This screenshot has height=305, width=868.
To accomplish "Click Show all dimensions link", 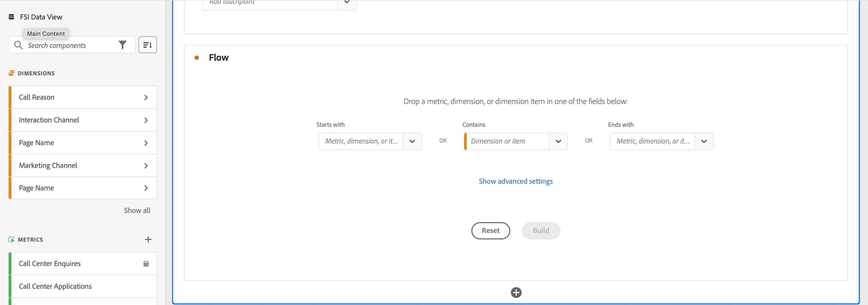I will [x=137, y=210].
